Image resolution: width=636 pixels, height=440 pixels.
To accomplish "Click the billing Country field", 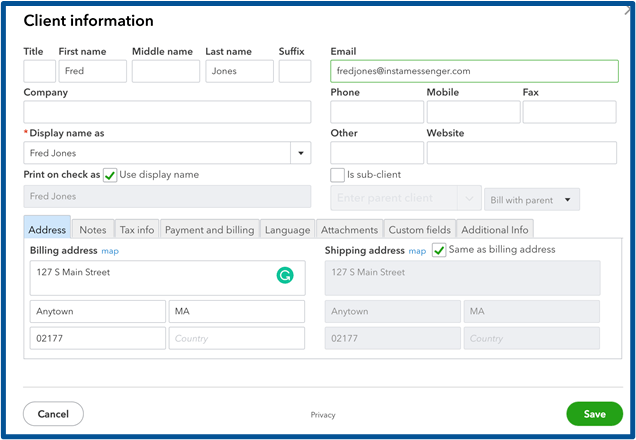I will 237,338.
